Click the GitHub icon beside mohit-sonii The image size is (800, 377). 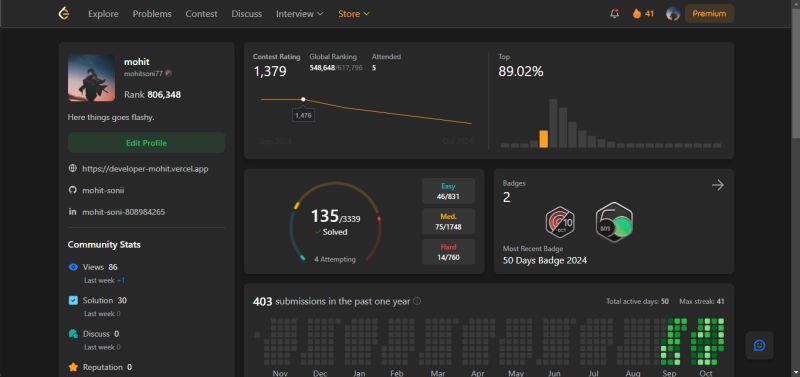click(72, 190)
